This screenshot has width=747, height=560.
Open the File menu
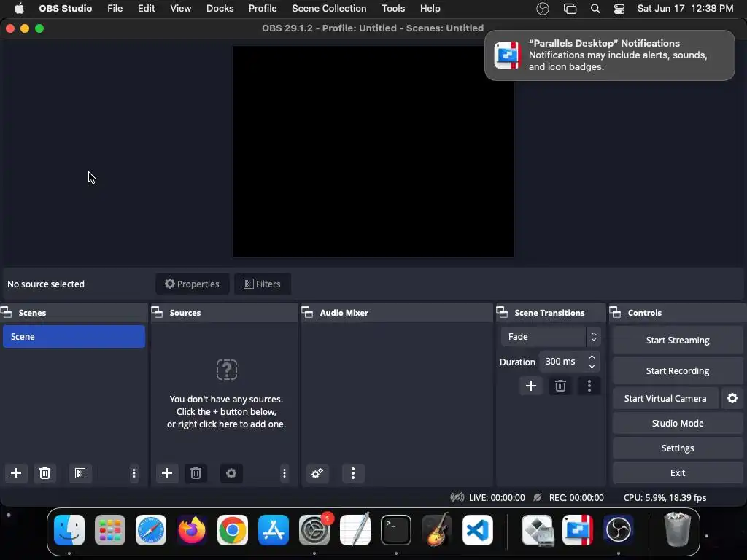pos(115,9)
